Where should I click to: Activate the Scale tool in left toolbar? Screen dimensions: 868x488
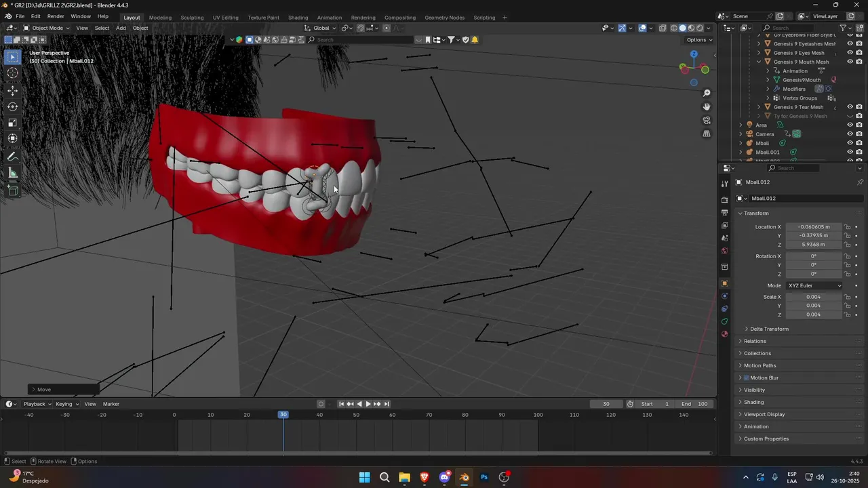(x=13, y=123)
